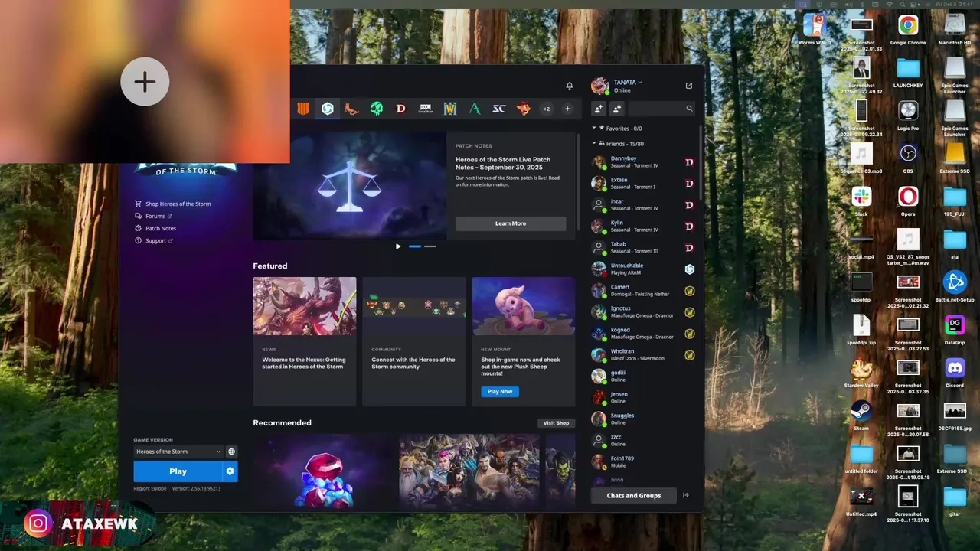Collapse the social panel arrow icon
The image size is (980, 551).
click(x=686, y=495)
